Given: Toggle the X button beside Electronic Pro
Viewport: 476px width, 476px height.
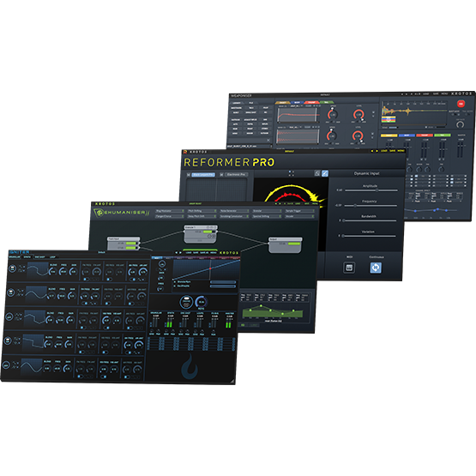Looking at the screenshot, I should tap(221, 175).
